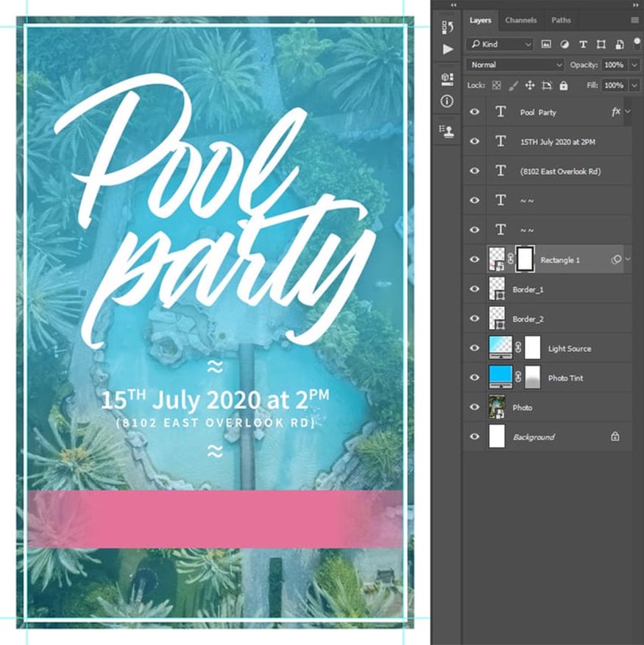Click the link icon on Photo Tint layer

[x=518, y=377]
